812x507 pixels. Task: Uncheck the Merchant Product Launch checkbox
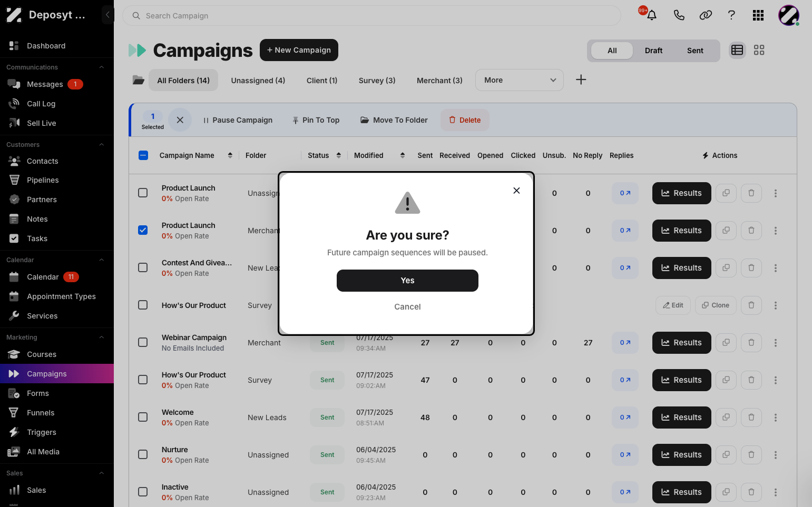tap(143, 230)
